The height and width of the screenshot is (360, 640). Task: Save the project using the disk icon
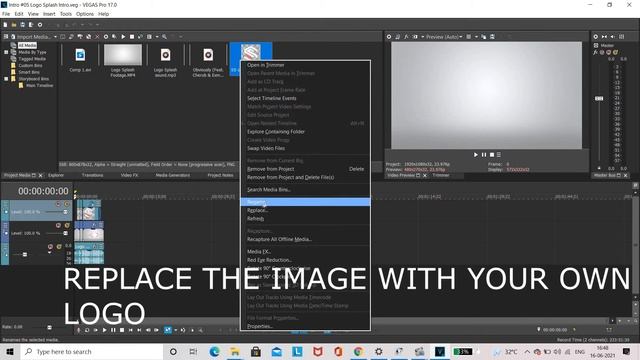[22, 25]
